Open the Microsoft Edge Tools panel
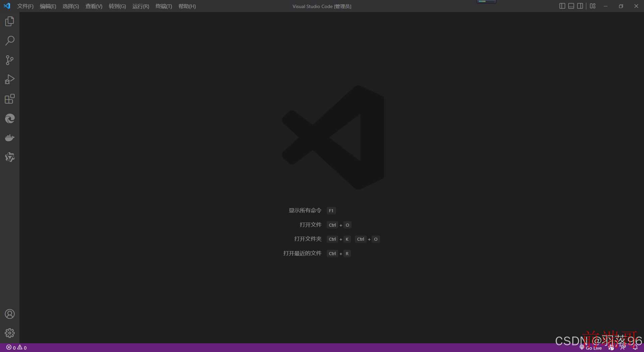Screen dimensions: 644x352 pyautogui.click(x=10, y=118)
